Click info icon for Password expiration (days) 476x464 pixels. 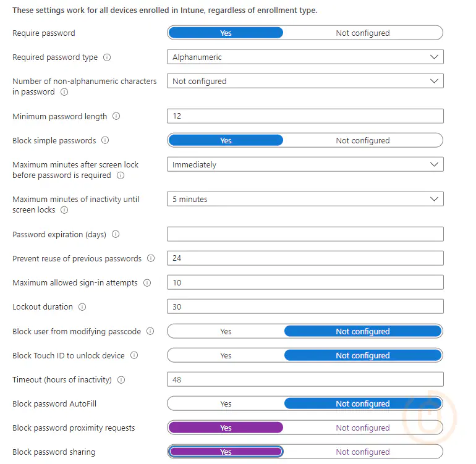click(116, 234)
